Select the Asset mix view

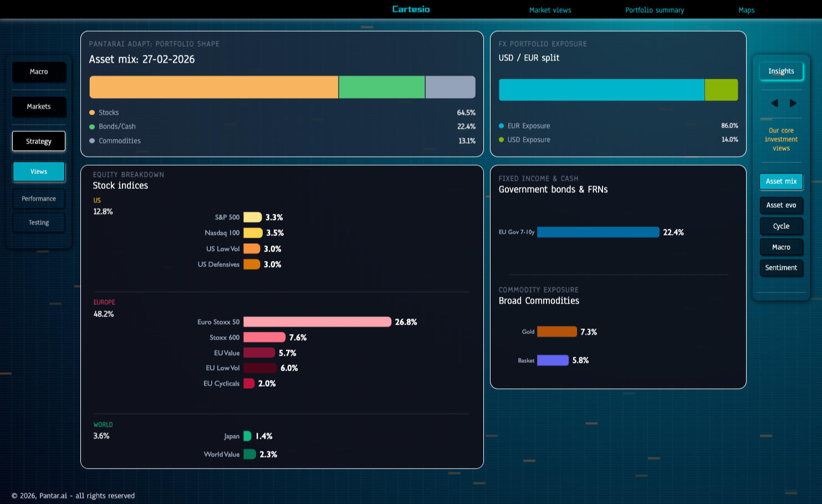781,182
